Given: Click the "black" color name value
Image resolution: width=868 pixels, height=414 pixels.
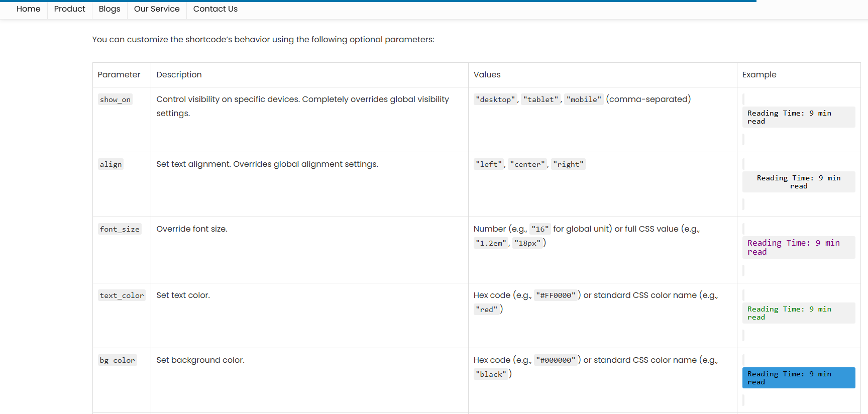Looking at the screenshot, I should 491,374.
